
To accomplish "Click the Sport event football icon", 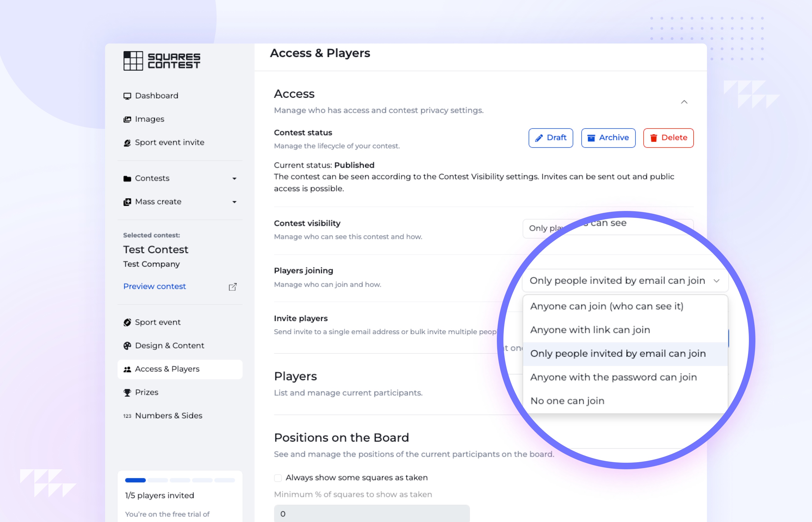I will point(127,322).
